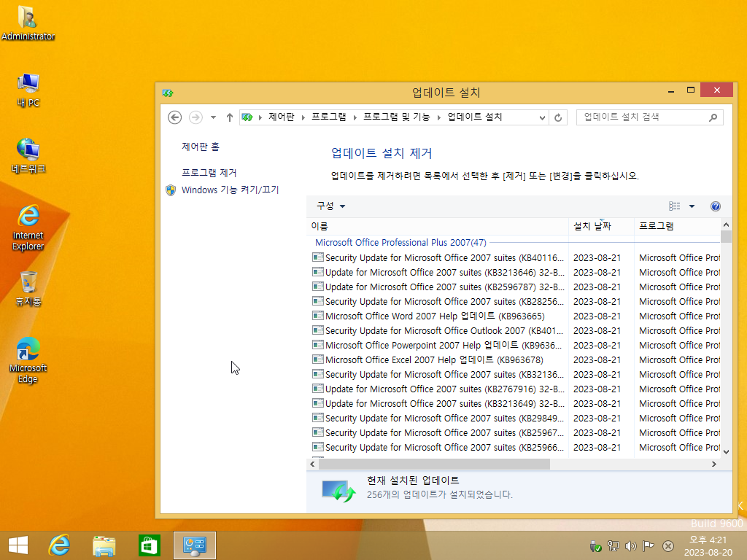
Task: Open help with the question mark icon
Action: click(715, 206)
